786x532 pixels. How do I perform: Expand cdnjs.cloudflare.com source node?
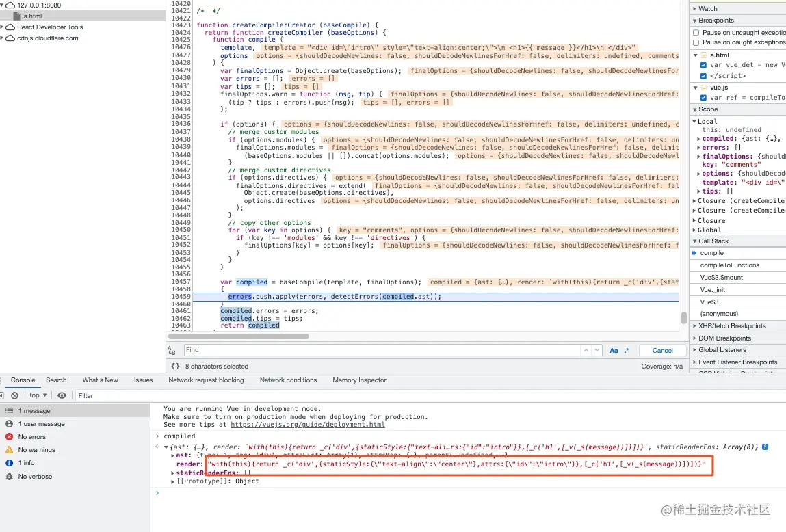(2, 38)
